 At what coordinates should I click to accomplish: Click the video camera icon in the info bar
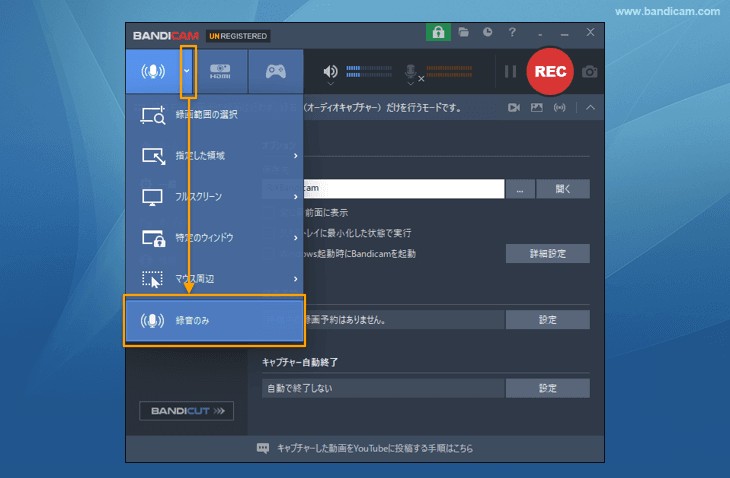point(514,108)
